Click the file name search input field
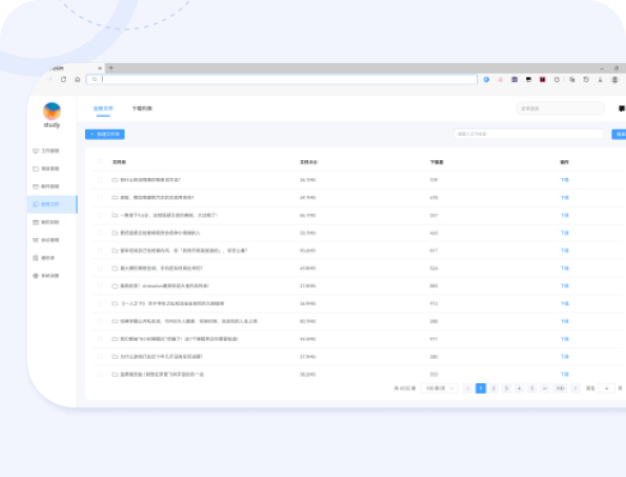The width and height of the screenshot is (626, 477). (x=530, y=134)
